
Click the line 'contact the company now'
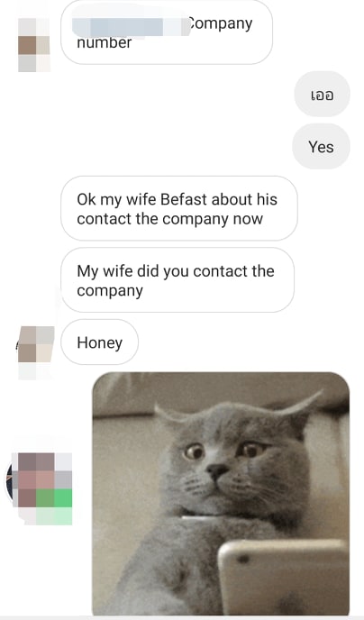tap(170, 219)
